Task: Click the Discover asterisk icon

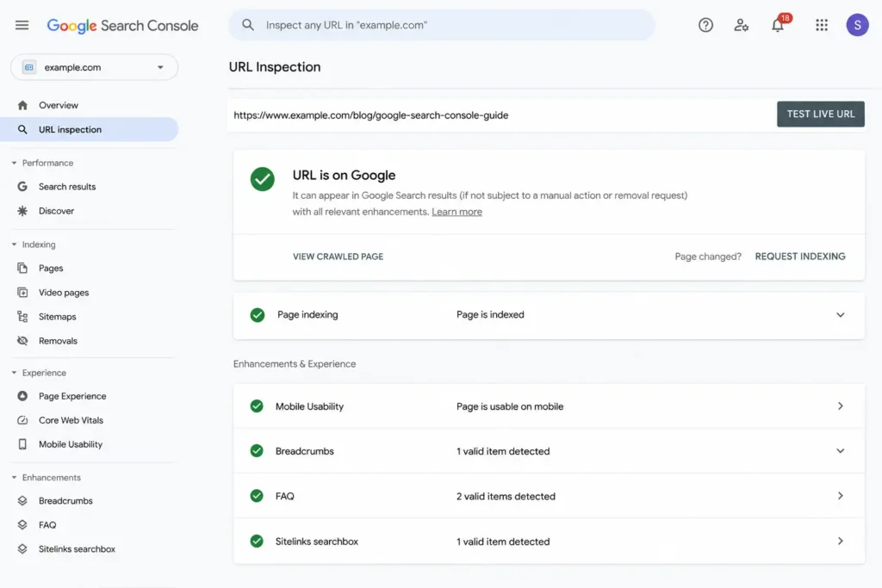Action: pyautogui.click(x=22, y=211)
